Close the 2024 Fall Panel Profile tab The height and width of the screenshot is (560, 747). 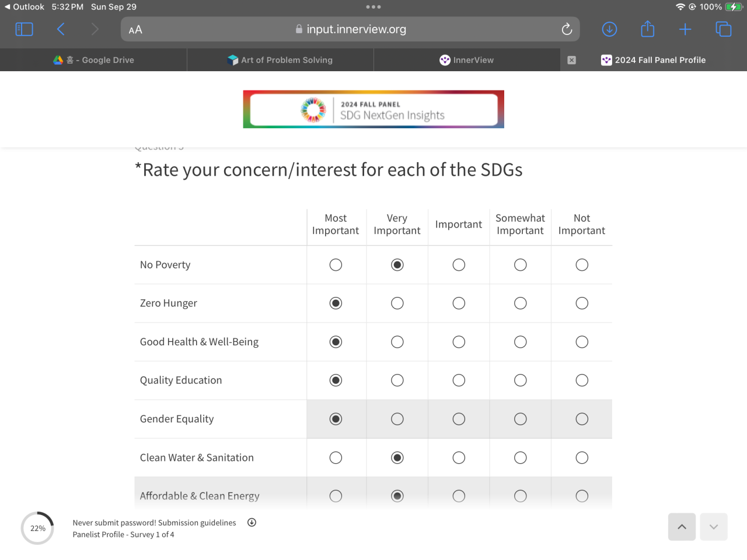click(x=571, y=60)
